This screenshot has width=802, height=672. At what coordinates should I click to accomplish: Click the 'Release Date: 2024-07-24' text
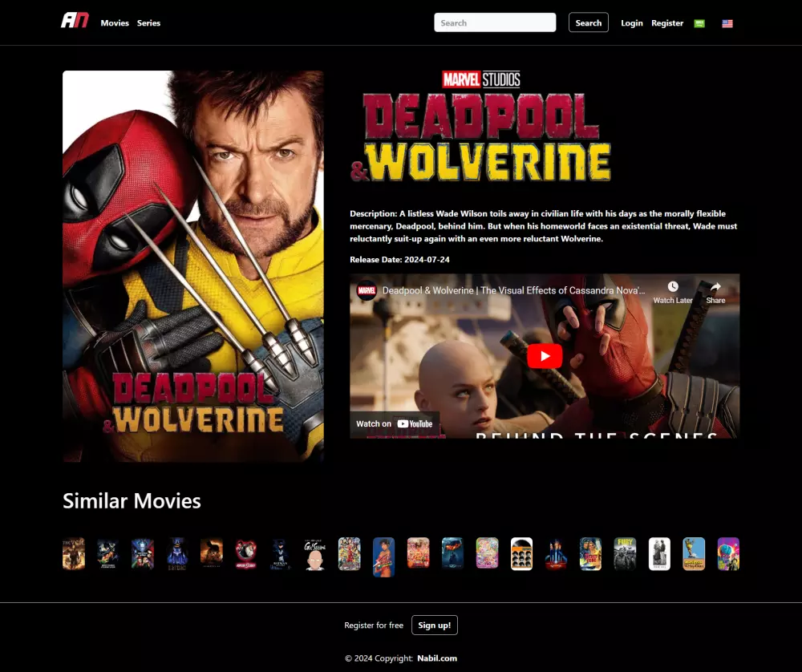[x=399, y=259]
